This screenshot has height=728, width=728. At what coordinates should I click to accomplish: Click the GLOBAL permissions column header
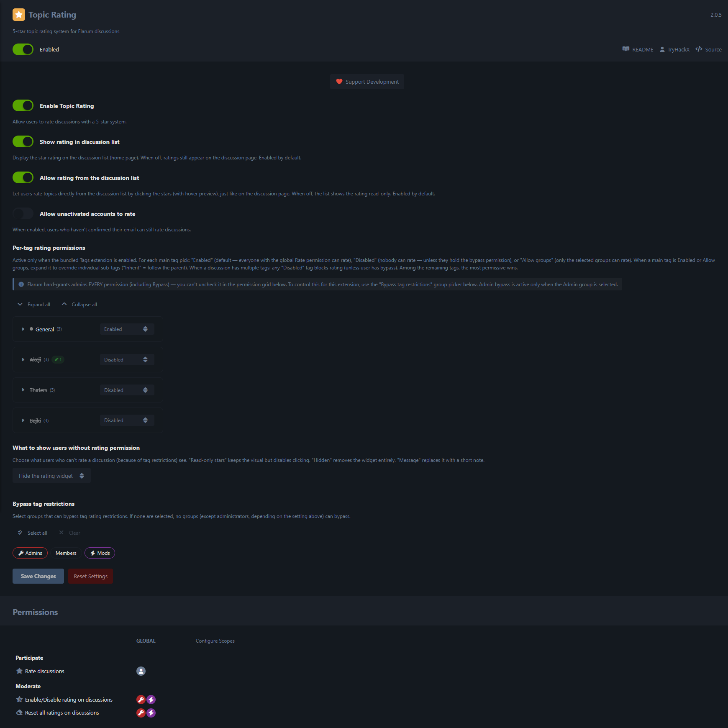pos(146,641)
